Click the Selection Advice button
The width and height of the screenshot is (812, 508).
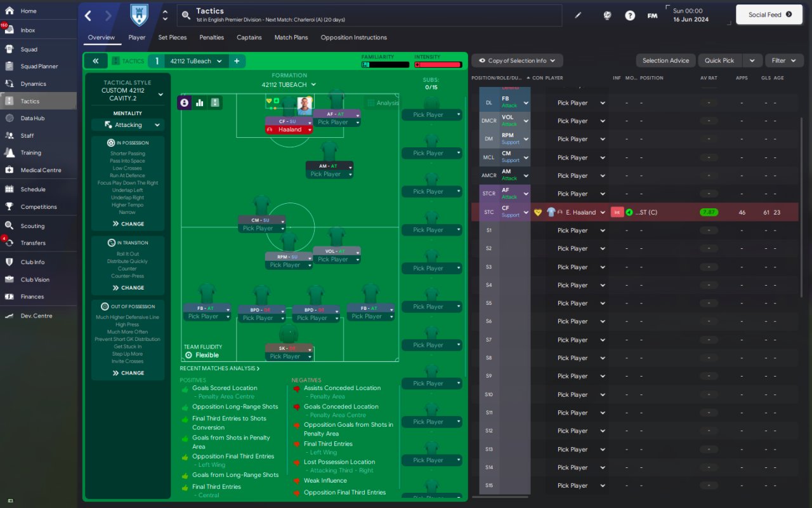[665, 60]
